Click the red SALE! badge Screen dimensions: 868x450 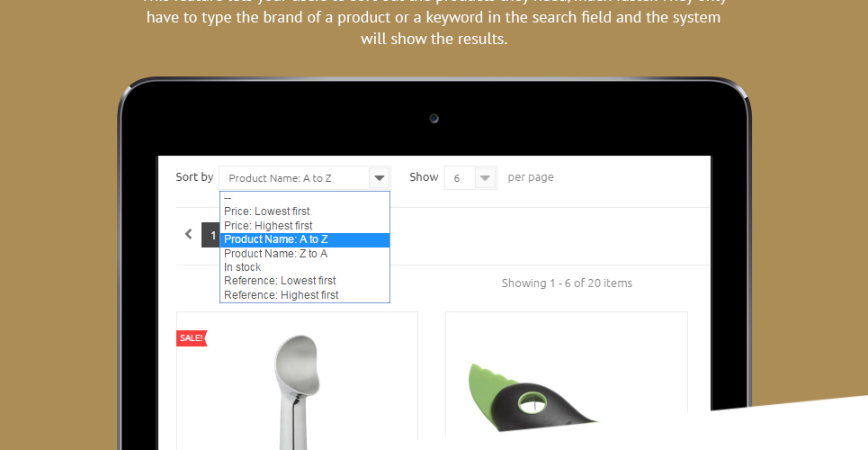[x=192, y=338]
